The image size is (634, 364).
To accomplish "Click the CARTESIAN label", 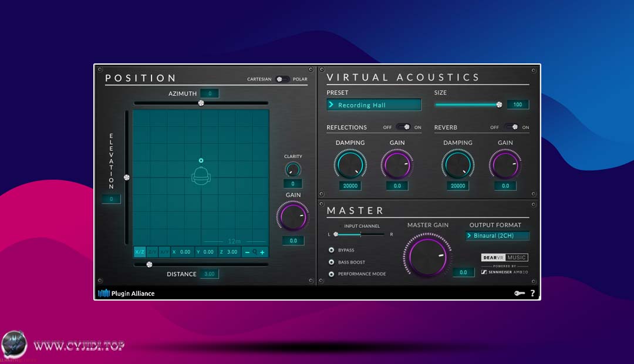I will [259, 79].
